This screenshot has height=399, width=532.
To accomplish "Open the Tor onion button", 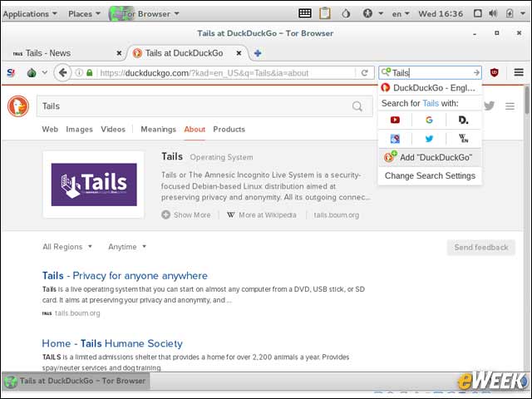I will point(32,72).
